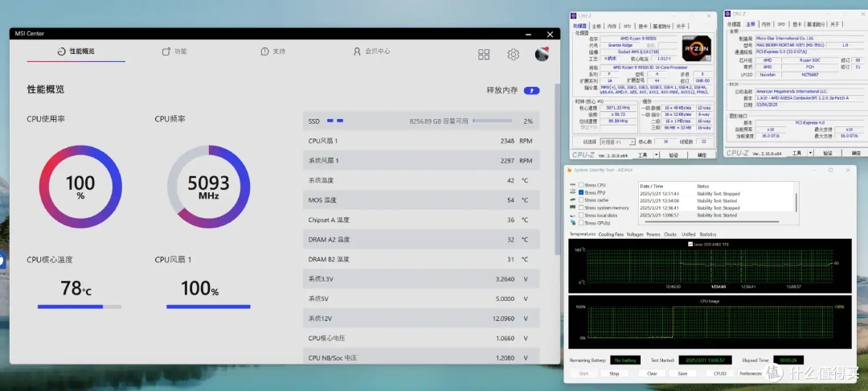Enable the Stress local disks checkbox

(x=581, y=215)
